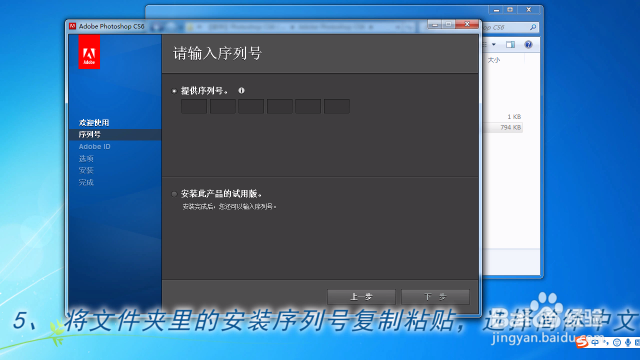The width and height of the screenshot is (640, 360).
Task: Open help via the Explorer question mark icon
Action: tap(528, 44)
